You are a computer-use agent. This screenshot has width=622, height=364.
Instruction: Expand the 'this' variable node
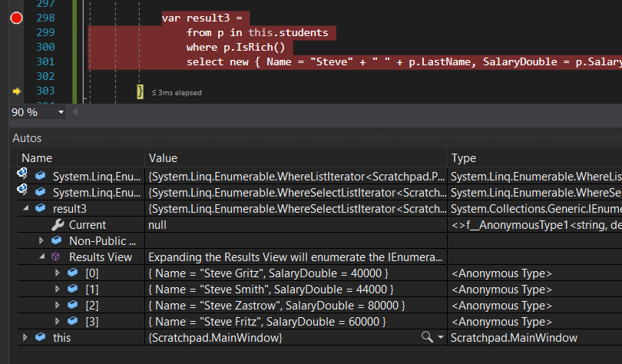[25, 337]
